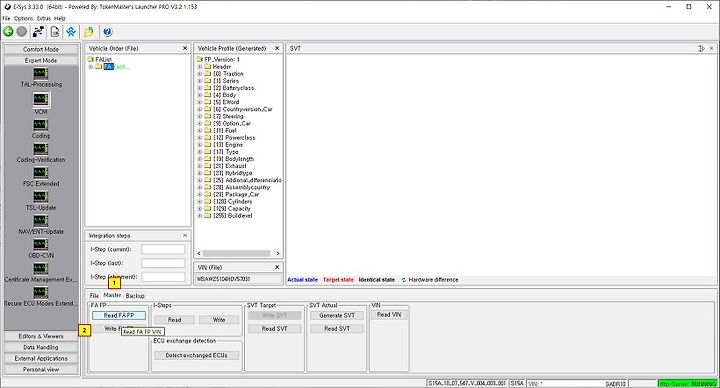
Task: Open the NAV/ENT-Update module icon
Action: (41, 220)
